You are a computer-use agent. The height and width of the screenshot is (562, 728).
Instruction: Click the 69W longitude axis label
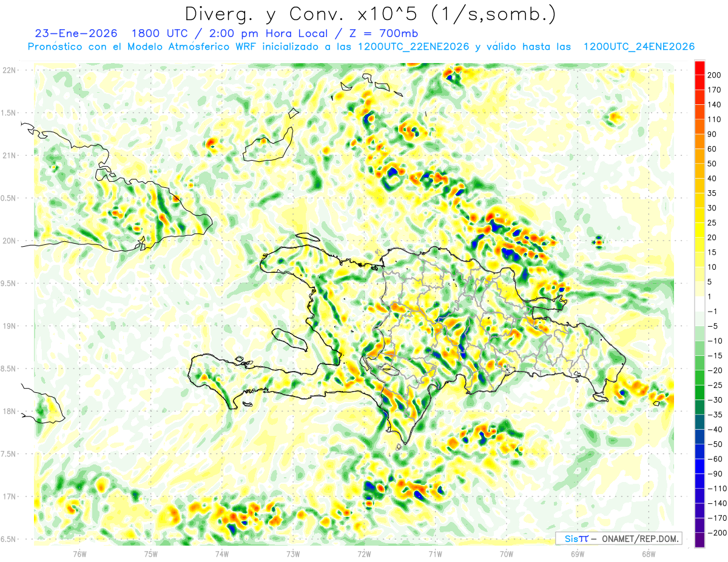coord(578,554)
